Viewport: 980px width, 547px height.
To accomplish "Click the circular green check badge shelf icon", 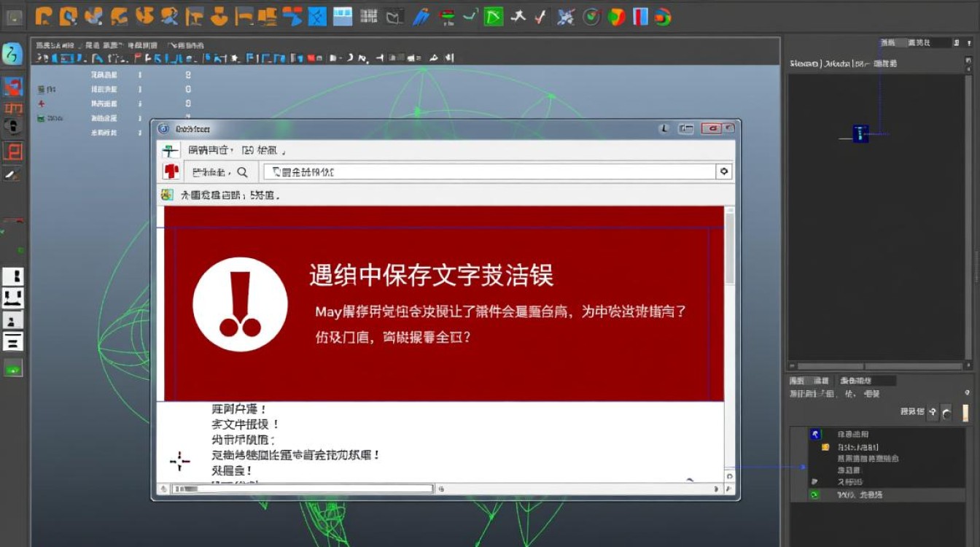I will [x=591, y=16].
